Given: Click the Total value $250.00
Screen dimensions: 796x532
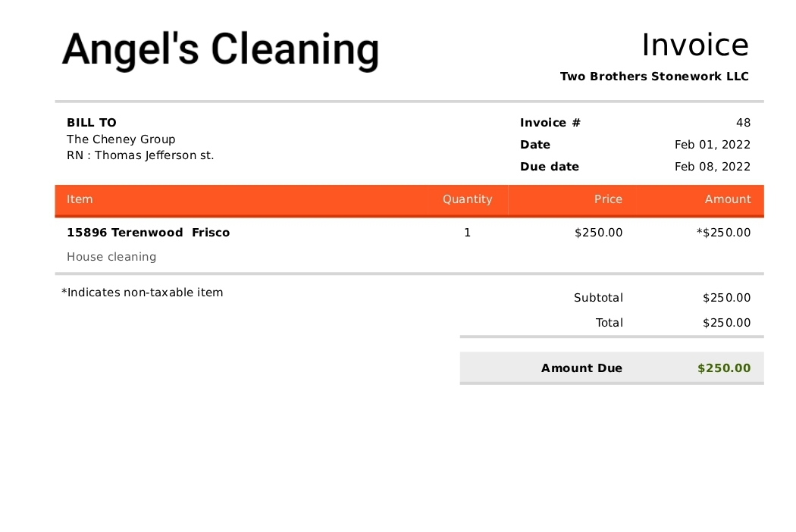Looking at the screenshot, I should point(726,322).
